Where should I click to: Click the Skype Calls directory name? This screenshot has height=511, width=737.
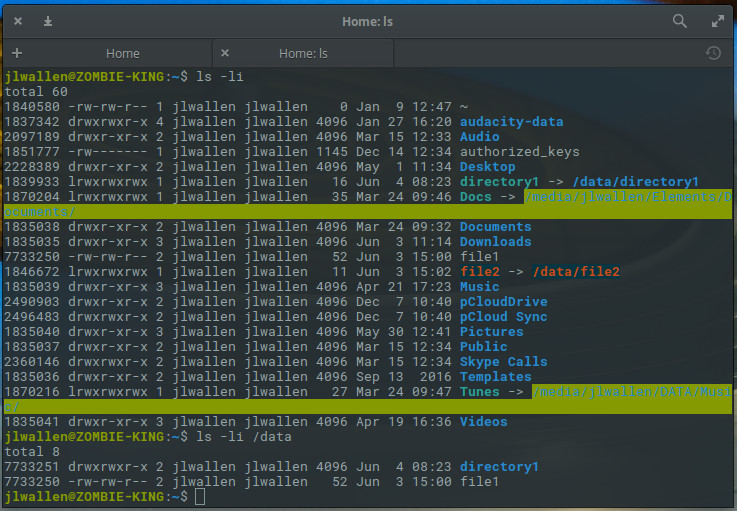tap(503, 361)
